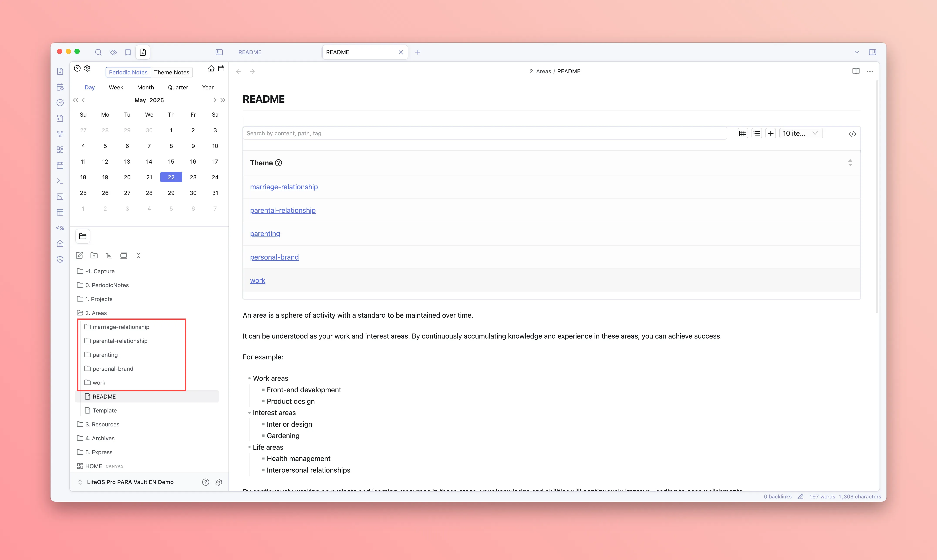Viewport: 937px width, 560px height.
Task: Switch to reading view with book icon
Action: [x=855, y=71]
